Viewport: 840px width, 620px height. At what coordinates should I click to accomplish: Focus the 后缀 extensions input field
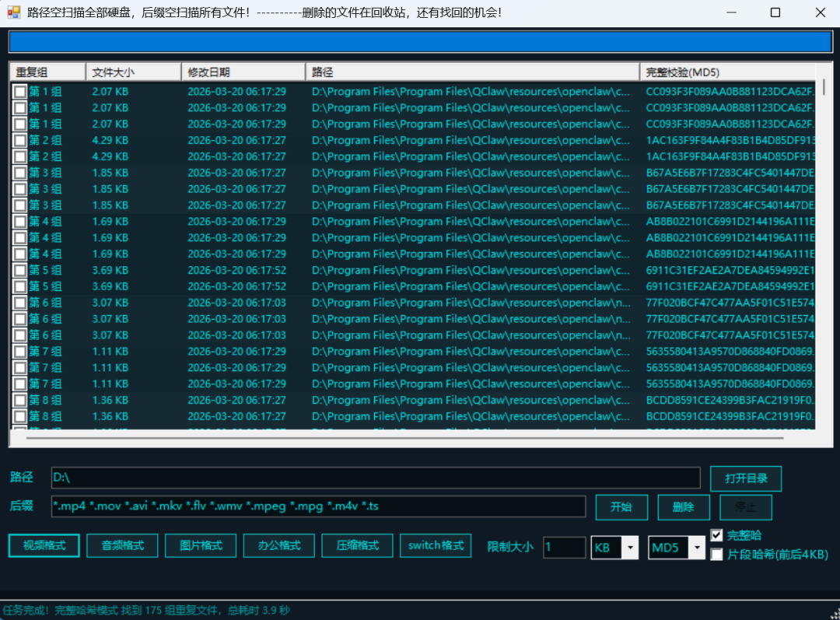tap(318, 506)
